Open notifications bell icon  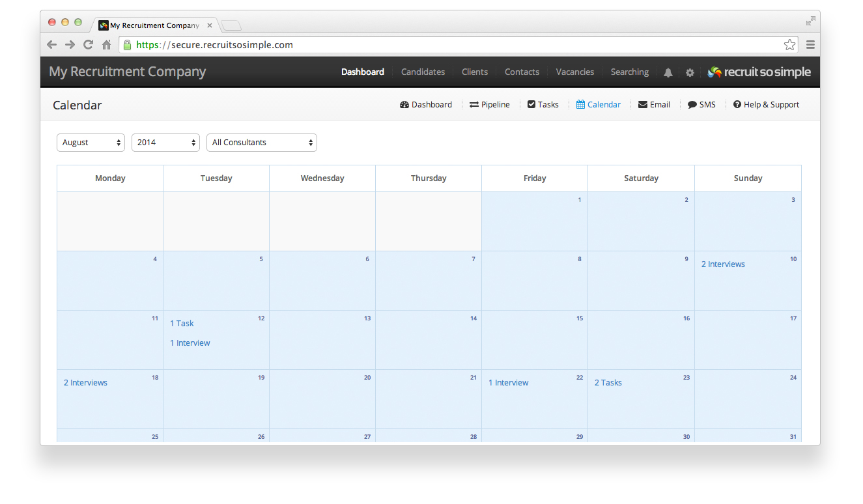coord(668,72)
